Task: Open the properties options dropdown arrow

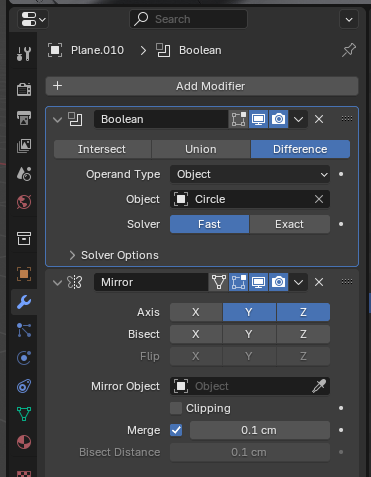Action: pos(349,19)
